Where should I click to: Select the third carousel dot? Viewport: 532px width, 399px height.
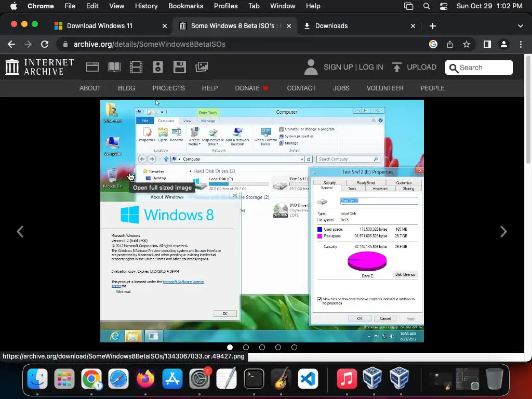click(x=262, y=347)
